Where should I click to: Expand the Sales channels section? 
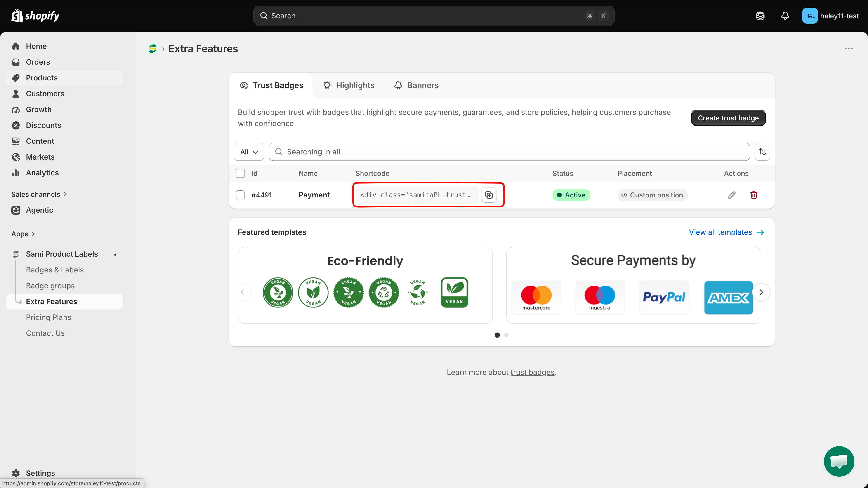coord(39,194)
